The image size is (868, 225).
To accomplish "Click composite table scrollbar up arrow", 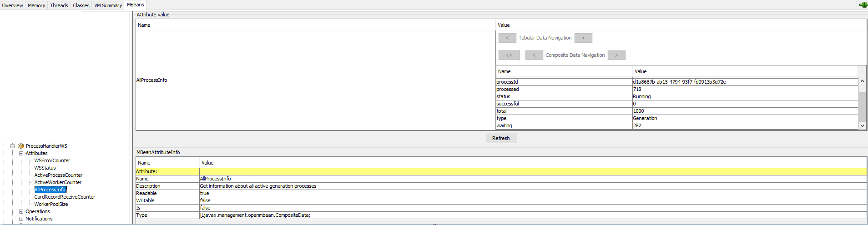I will pyautogui.click(x=862, y=81).
